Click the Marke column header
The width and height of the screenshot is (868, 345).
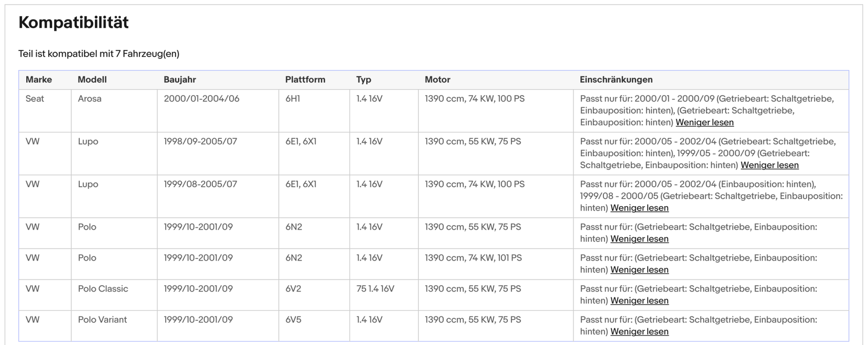coord(39,79)
